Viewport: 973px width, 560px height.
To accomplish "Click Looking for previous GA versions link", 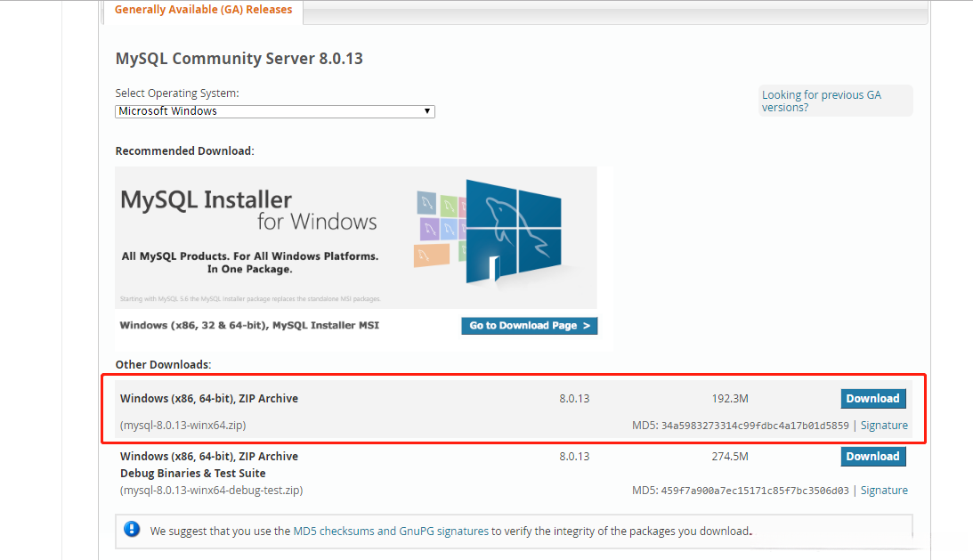I will pos(821,101).
